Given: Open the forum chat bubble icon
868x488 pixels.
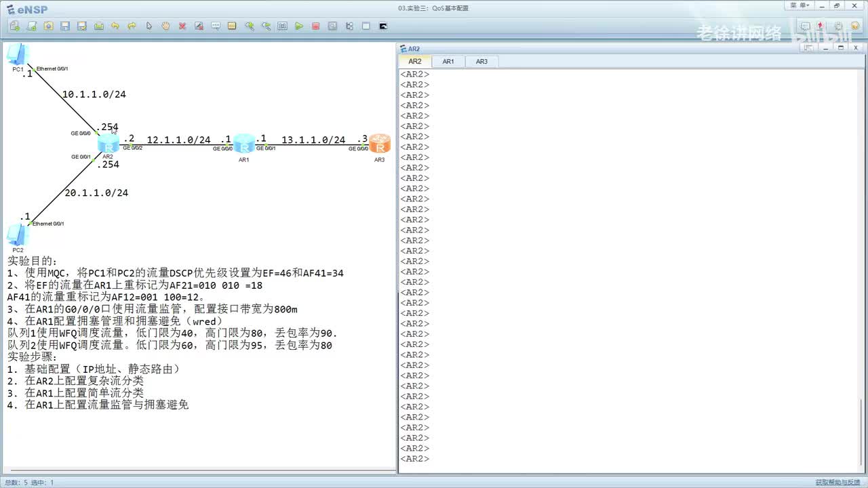Looking at the screenshot, I should click(805, 26).
